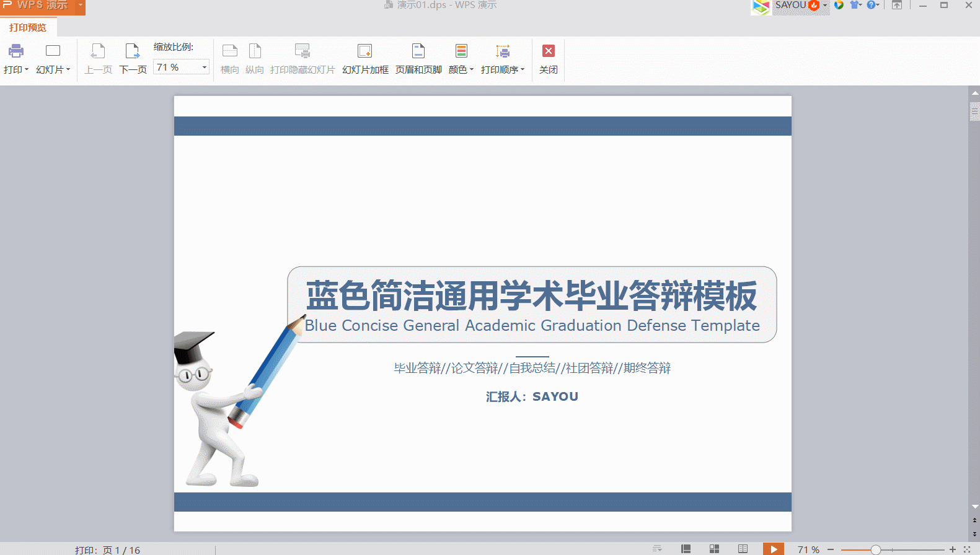Click the 71 % zoom level in status bar
980x555 pixels.
click(x=808, y=549)
